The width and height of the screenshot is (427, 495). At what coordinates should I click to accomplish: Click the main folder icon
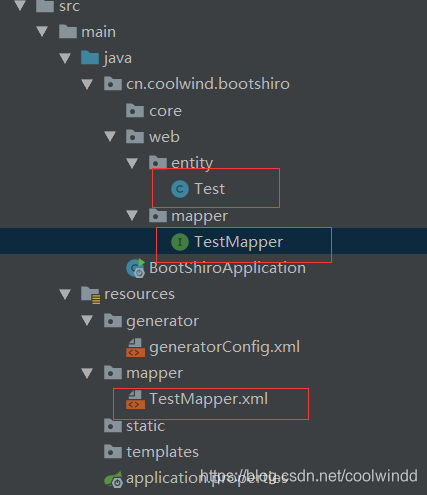pos(68,32)
